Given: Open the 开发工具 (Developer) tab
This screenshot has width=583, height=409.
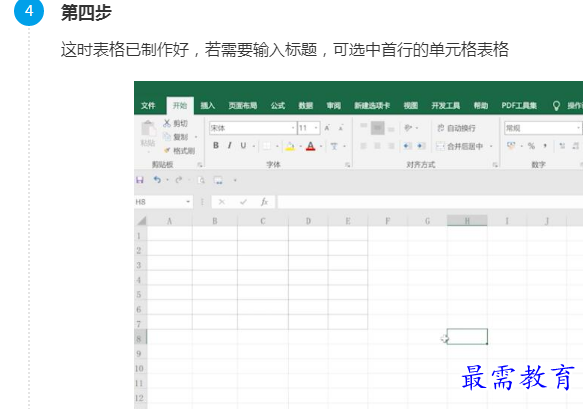Looking at the screenshot, I should [x=446, y=106].
